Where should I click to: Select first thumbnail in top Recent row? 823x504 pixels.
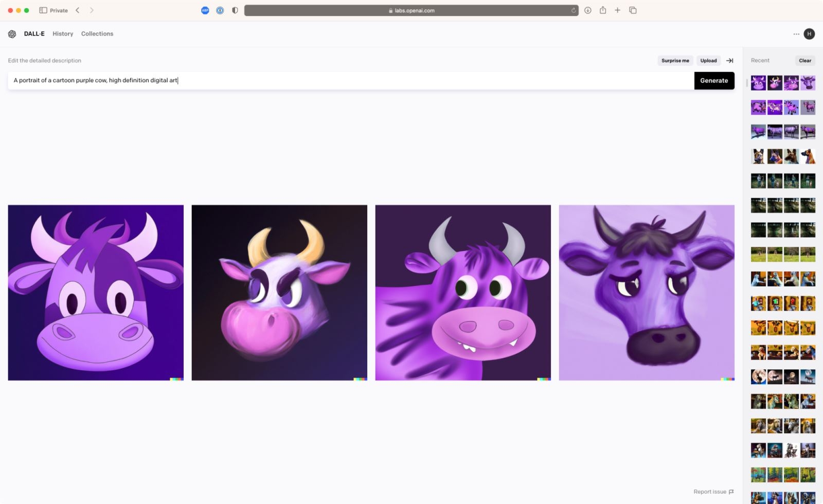(x=758, y=83)
